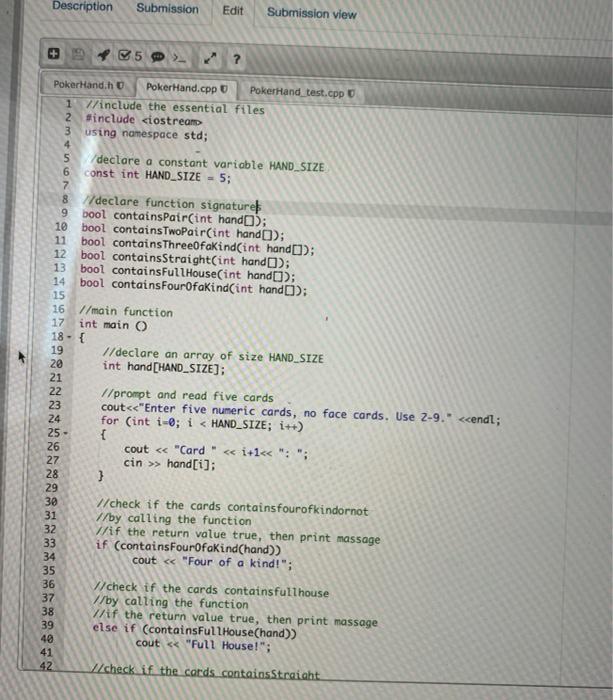Select the PokerHand_test.cpp file tab
Viewport: 613px width, 700px height.
coord(302,92)
